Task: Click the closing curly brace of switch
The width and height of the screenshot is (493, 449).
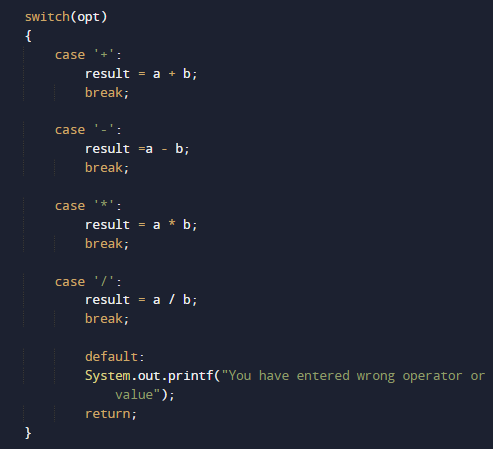Action: (28, 433)
